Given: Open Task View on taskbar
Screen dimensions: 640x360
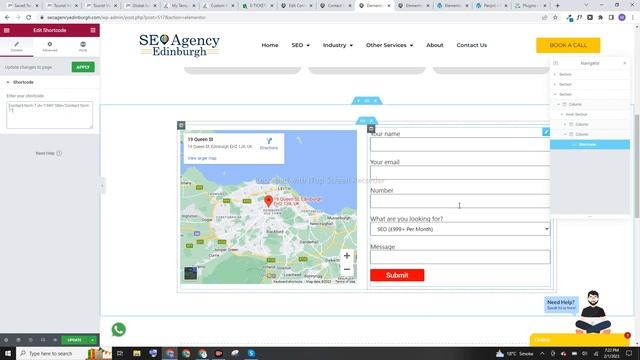Looking at the screenshot, I should [x=120, y=353].
